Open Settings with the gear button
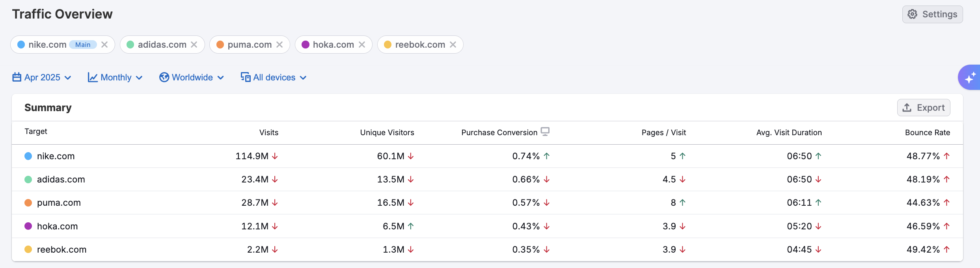Screen dimensions: 980x268 tap(932, 14)
